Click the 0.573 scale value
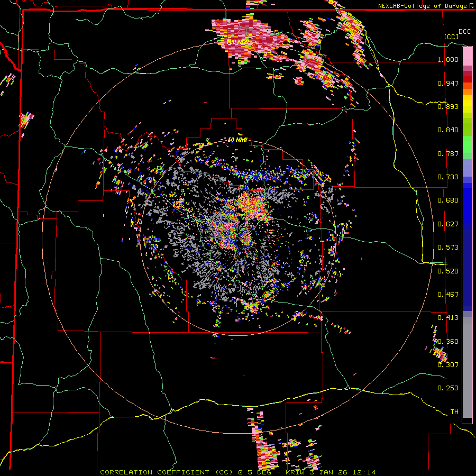The image size is (476, 476). point(448,248)
